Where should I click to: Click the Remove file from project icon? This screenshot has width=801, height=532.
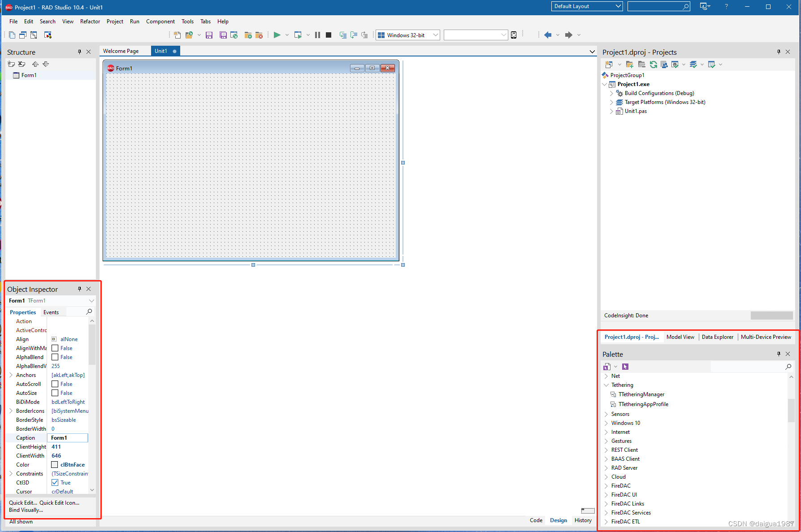pyautogui.click(x=259, y=35)
